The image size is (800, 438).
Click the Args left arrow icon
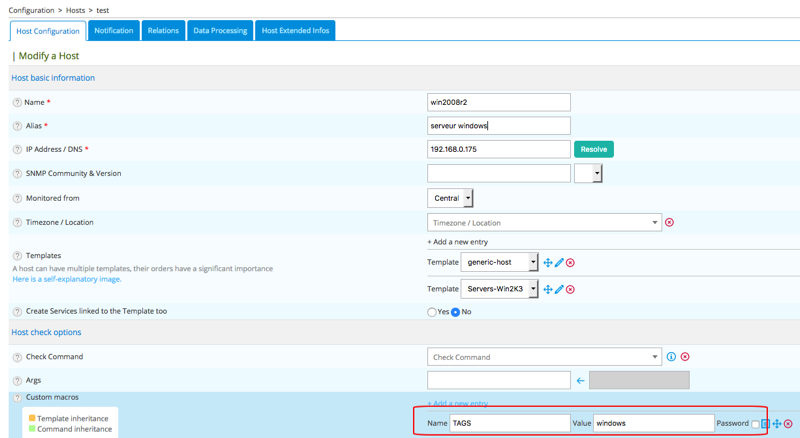580,381
